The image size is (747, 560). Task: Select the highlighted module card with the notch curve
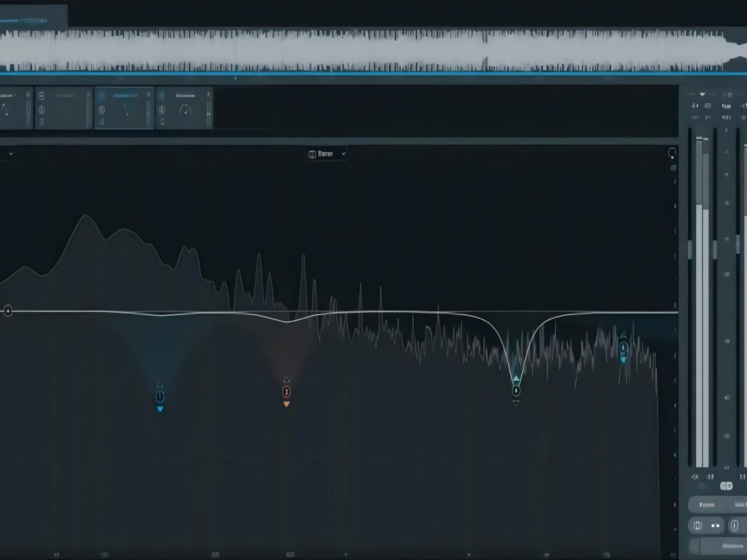click(125, 108)
